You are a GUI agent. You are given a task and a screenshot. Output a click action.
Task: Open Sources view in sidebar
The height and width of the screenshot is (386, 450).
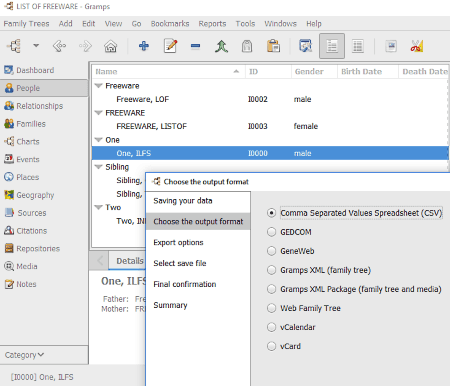coord(44,213)
